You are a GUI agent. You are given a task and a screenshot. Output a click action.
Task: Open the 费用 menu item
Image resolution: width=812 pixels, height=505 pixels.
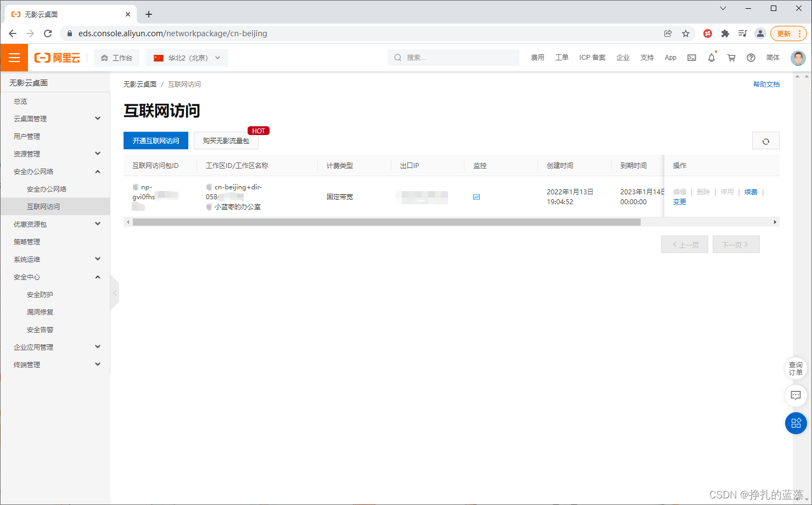tap(537, 57)
